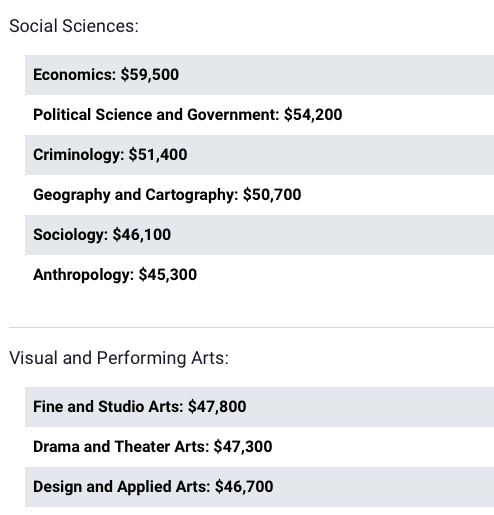Click the $59,500 salary figure
Image resolution: width=494 pixels, height=515 pixels.
coord(150,75)
